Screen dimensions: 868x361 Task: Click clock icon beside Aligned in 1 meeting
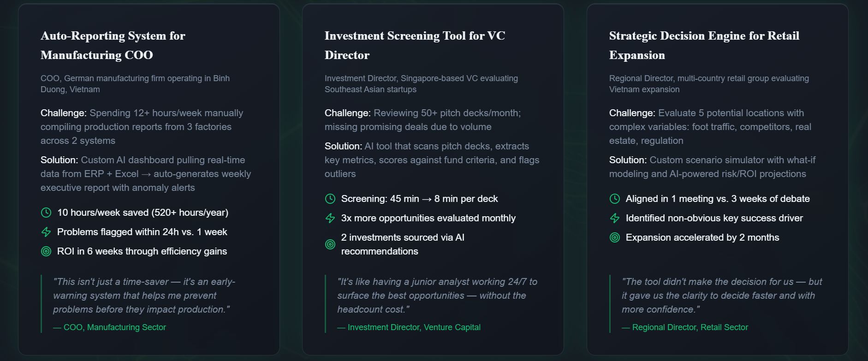[x=615, y=199]
